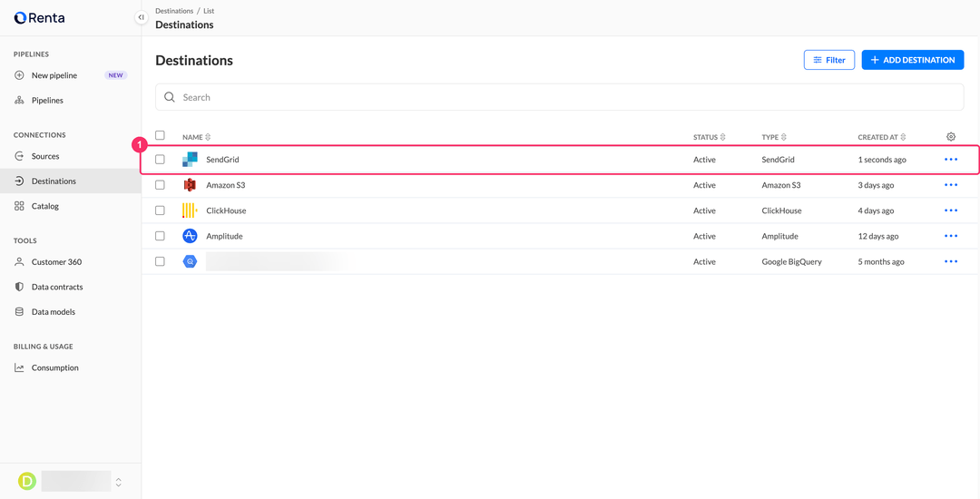Open the Amplitude row three-dot menu
This screenshot has width=980, height=499.
951,236
